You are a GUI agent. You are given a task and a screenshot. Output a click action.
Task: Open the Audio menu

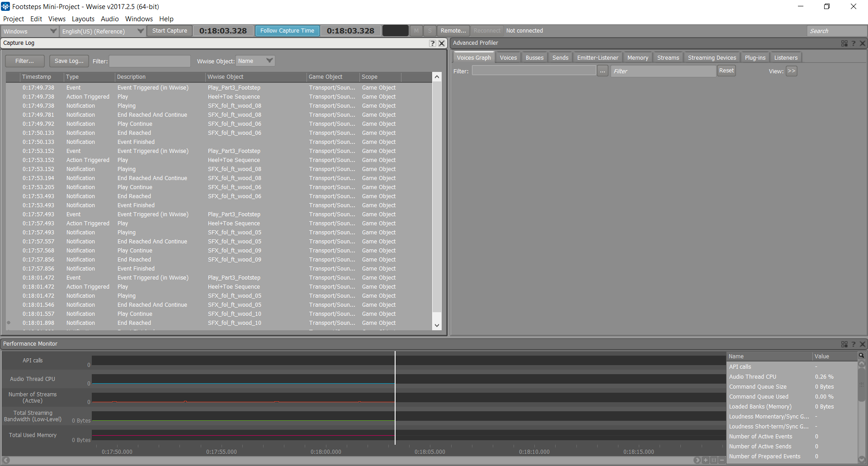(x=110, y=19)
